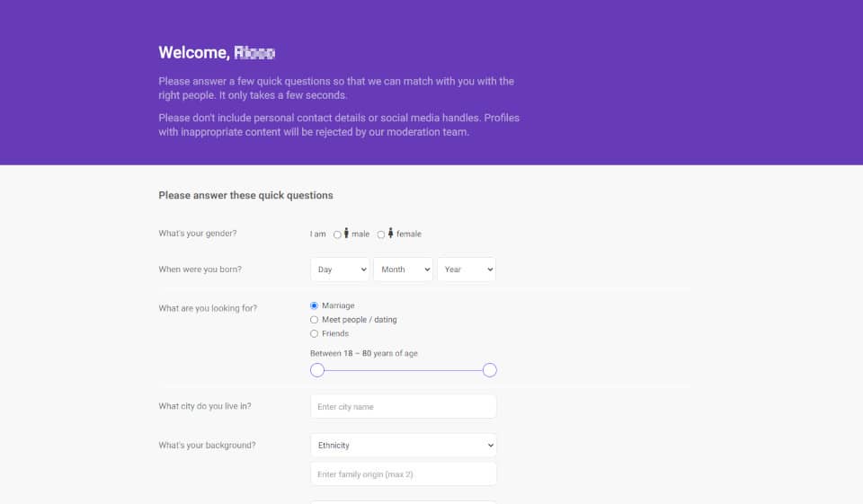
Task: Select Meet people / dating option
Action: point(314,320)
